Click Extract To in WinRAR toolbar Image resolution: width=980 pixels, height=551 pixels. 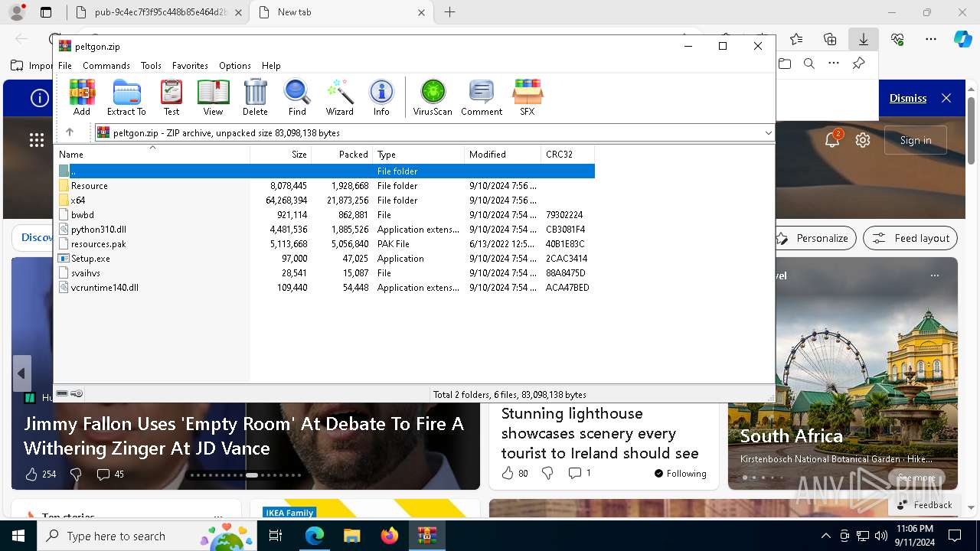tap(126, 97)
